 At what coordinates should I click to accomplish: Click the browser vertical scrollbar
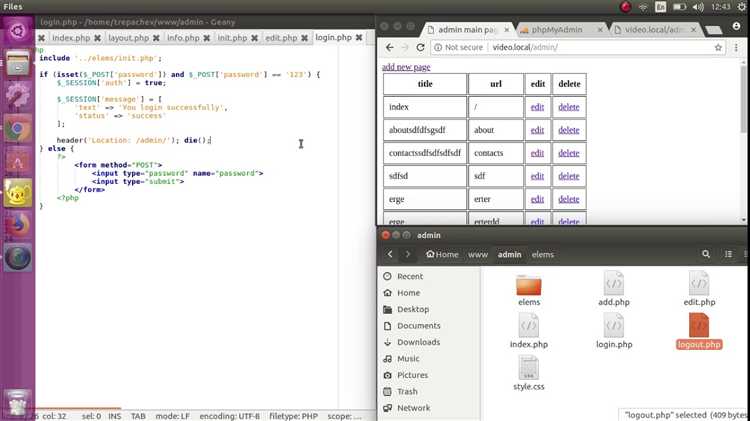click(743, 99)
